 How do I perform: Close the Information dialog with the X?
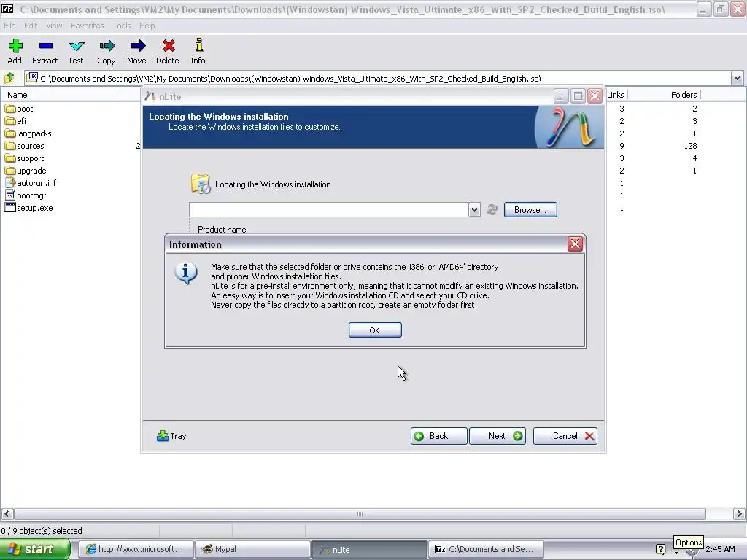(x=575, y=244)
